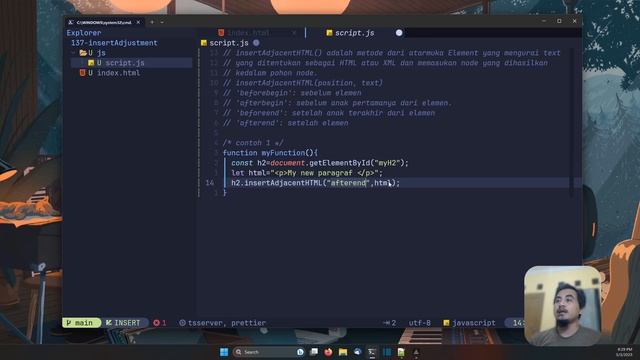The image size is (640, 360).
Task: Click the gear icon beside tsserver
Action: click(182, 323)
